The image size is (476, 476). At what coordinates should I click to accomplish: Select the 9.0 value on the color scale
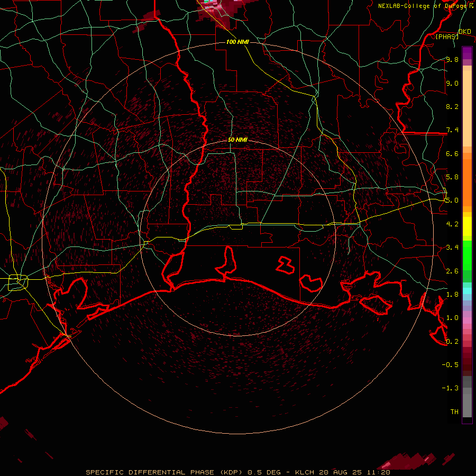click(452, 83)
